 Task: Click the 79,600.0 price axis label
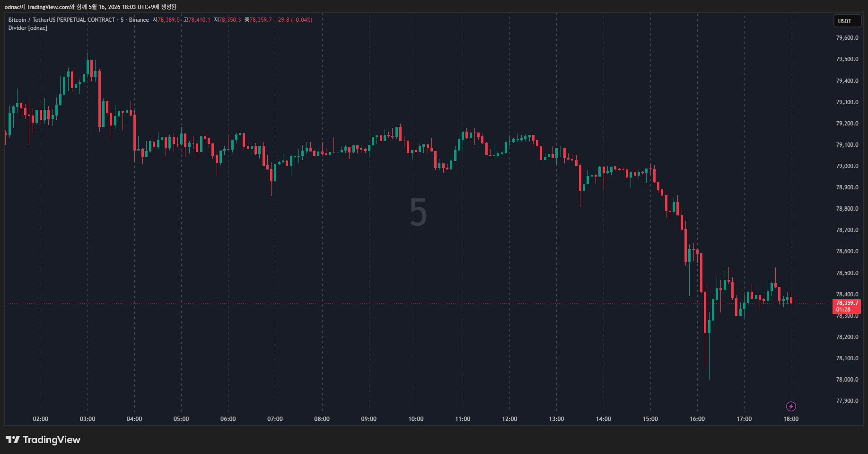click(x=847, y=38)
